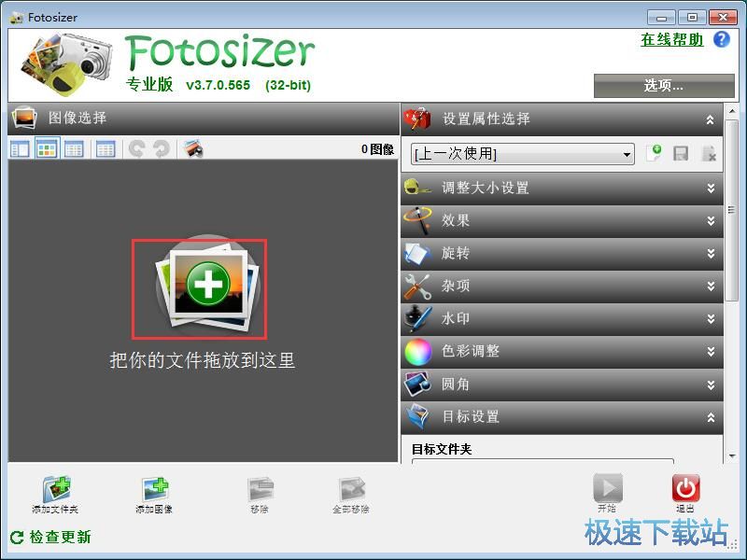
Task: Click the destination folder icon
Action: (417, 416)
